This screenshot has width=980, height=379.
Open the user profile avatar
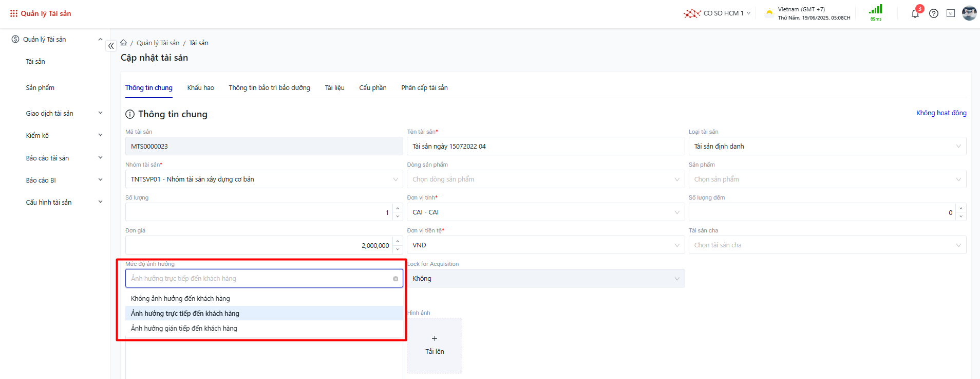(969, 13)
